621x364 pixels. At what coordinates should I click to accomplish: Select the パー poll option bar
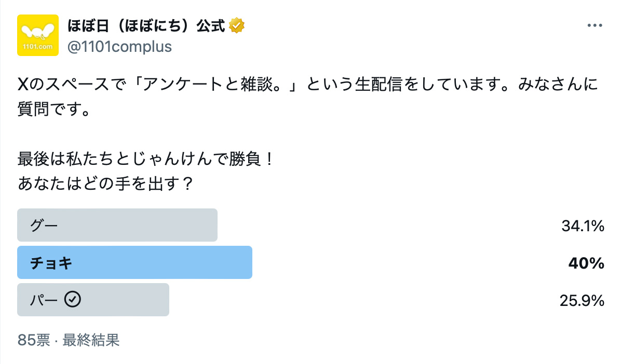pyautogui.click(x=93, y=300)
